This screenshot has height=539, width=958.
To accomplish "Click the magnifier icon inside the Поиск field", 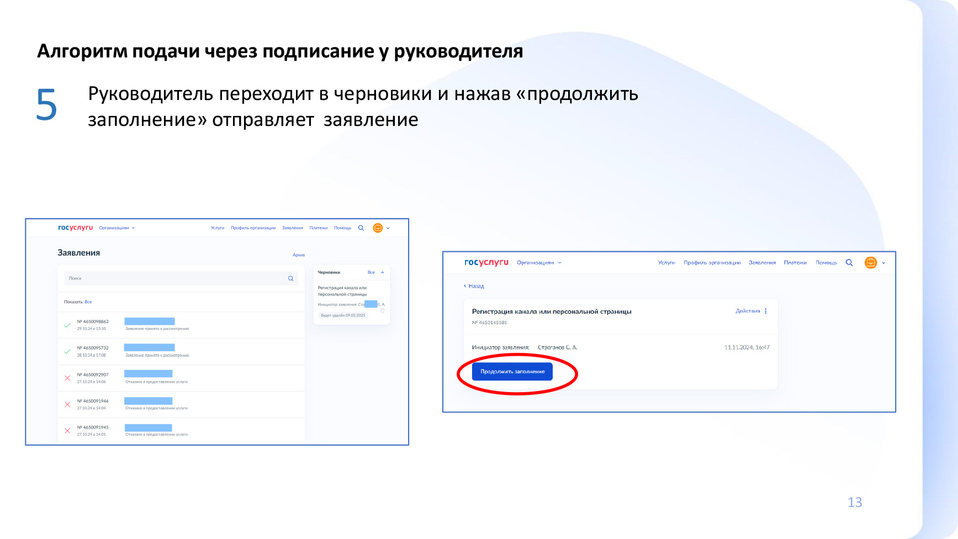I will pos(291,279).
